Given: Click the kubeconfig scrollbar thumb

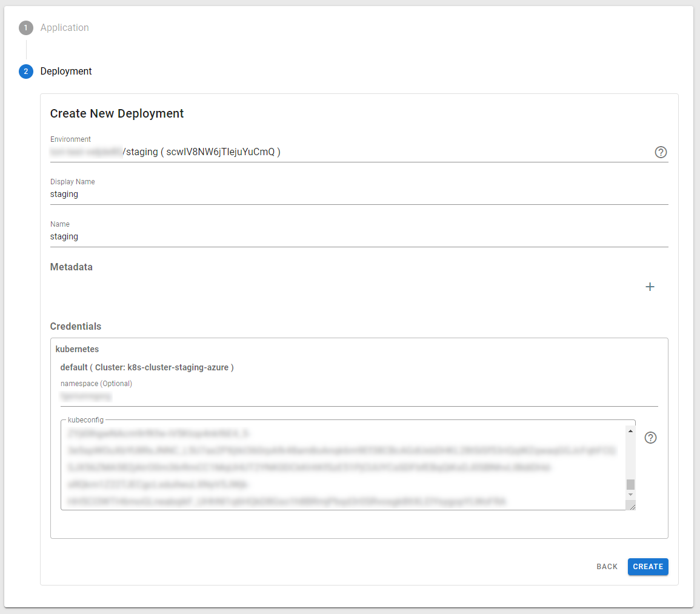Looking at the screenshot, I should tap(630, 484).
